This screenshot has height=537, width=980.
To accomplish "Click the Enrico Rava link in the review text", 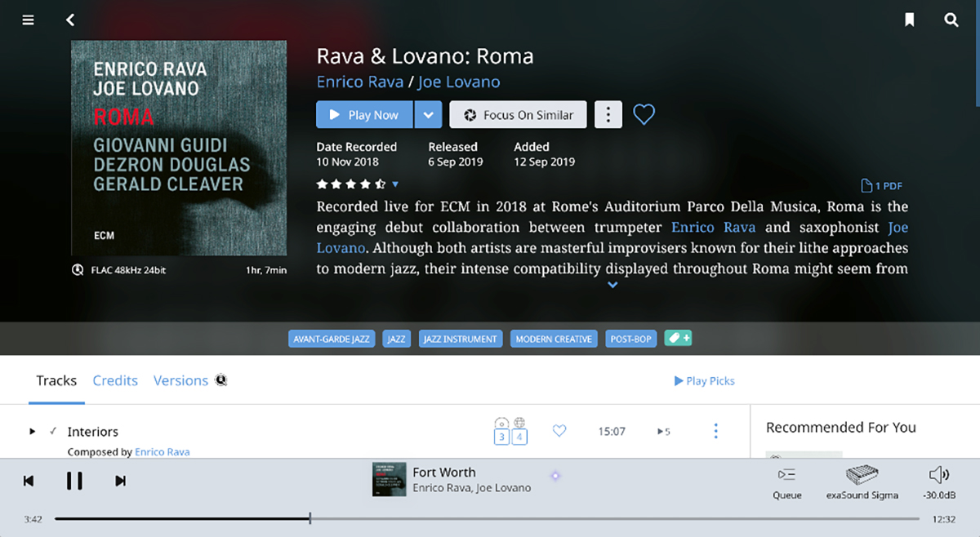I will [713, 227].
